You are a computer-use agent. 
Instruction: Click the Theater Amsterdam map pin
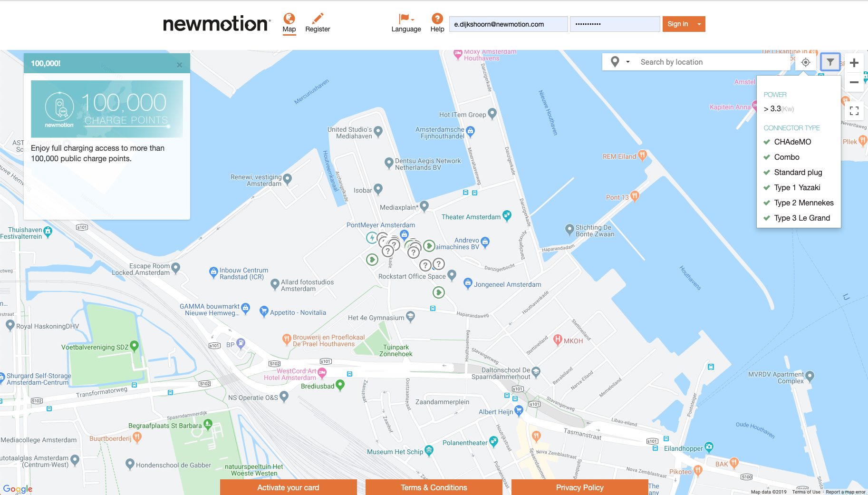[507, 216]
